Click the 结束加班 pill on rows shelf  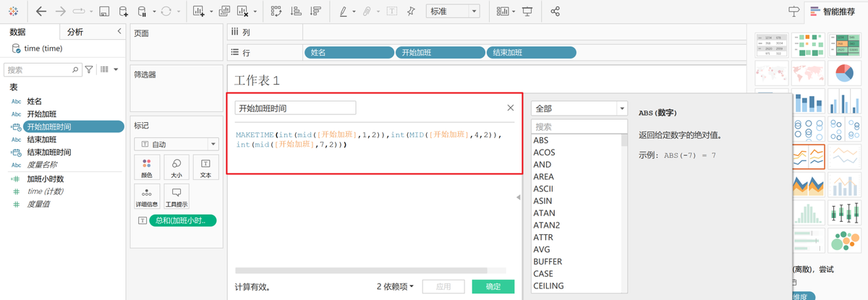tap(532, 52)
